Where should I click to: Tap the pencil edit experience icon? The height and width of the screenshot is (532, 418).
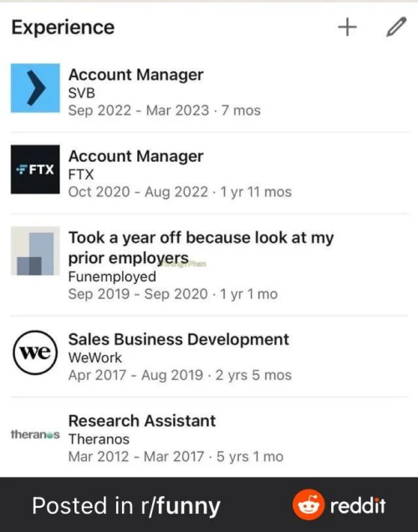[396, 27]
